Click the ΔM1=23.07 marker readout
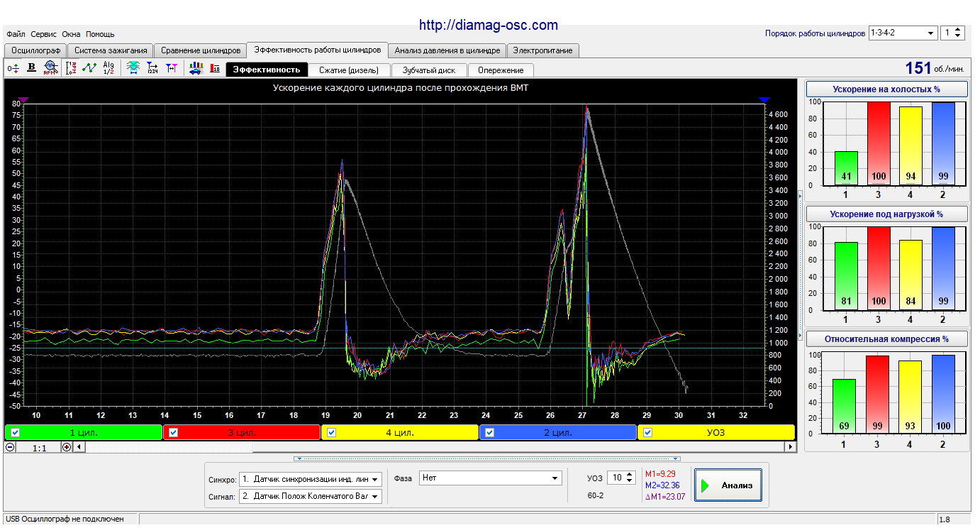The height and width of the screenshot is (528, 980). (665, 497)
